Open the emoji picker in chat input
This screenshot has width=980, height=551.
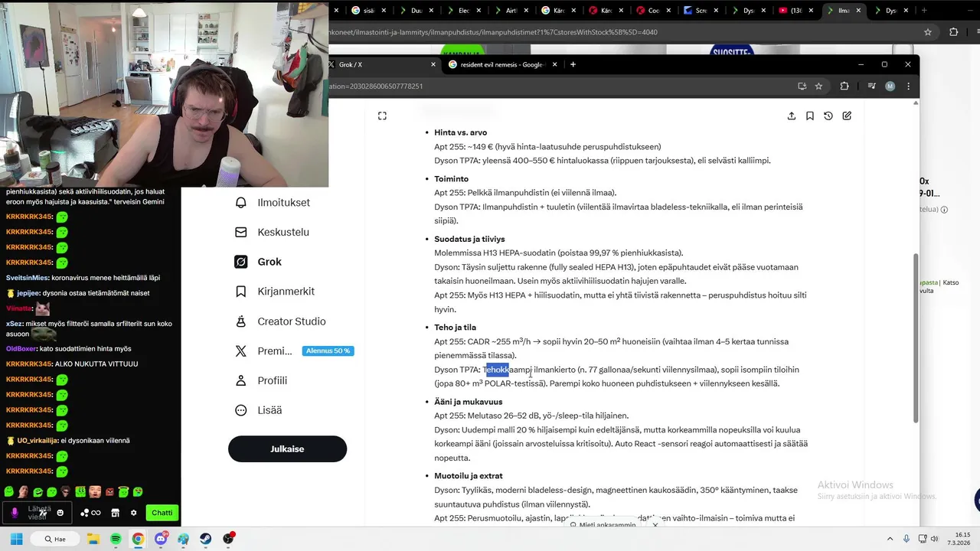(60, 513)
